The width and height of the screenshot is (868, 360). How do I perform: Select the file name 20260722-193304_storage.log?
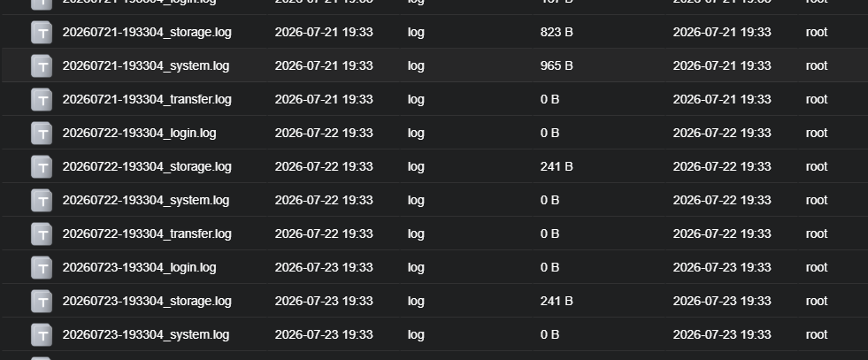pyautogui.click(x=147, y=166)
